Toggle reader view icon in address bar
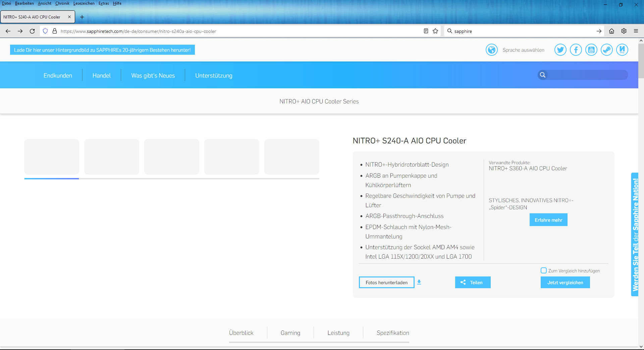 point(426,31)
